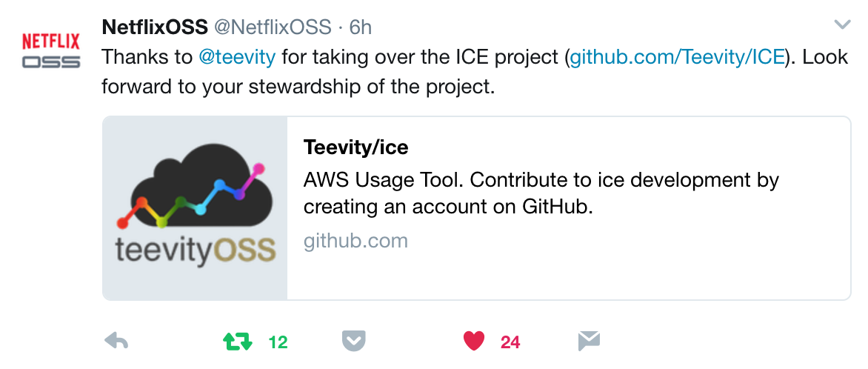Save tweet with the Pocket icon

tap(354, 342)
